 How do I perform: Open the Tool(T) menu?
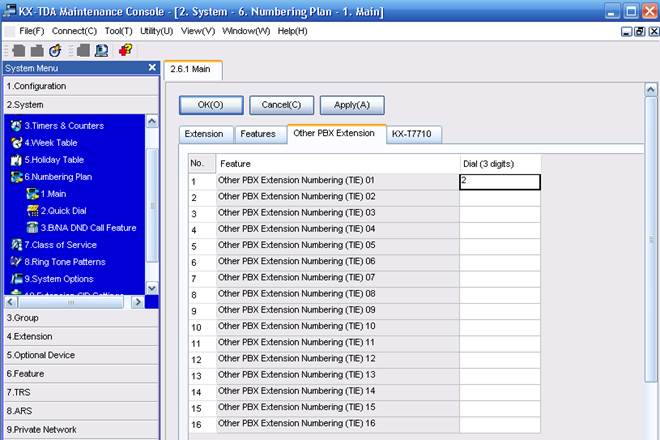point(118,31)
